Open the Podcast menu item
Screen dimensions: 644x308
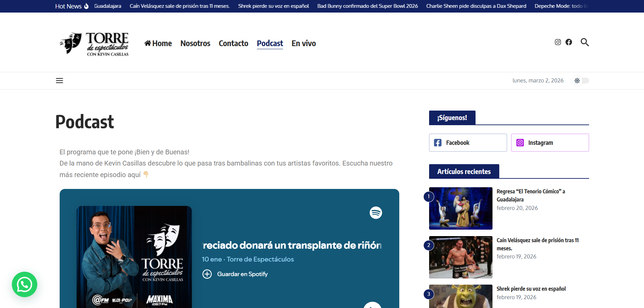[270, 43]
